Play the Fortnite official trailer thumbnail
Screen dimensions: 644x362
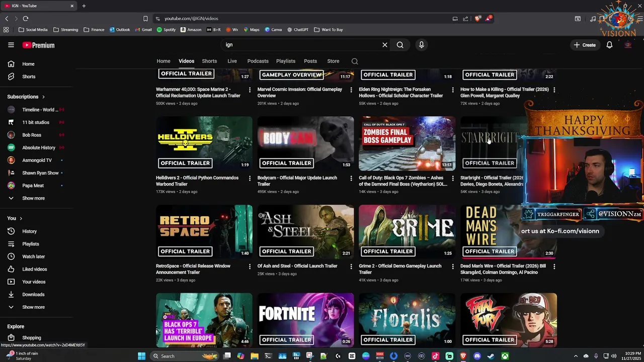click(305, 320)
